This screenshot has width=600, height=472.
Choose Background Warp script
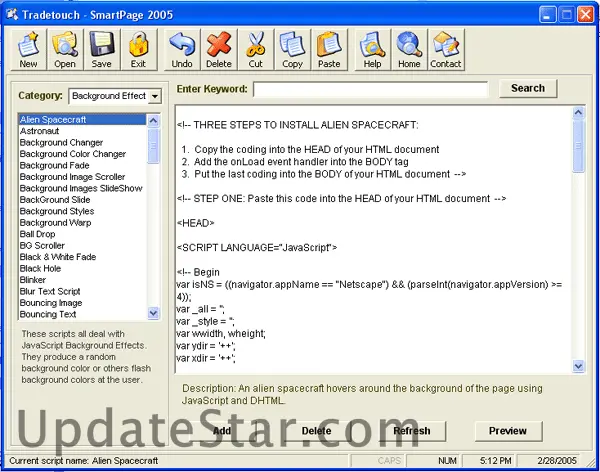(82, 223)
